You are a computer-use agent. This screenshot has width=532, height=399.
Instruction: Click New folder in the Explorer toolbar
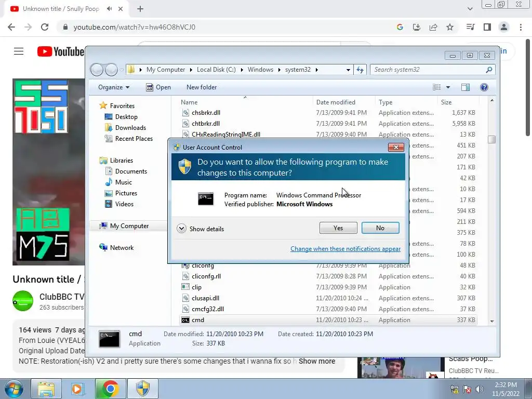202,87
